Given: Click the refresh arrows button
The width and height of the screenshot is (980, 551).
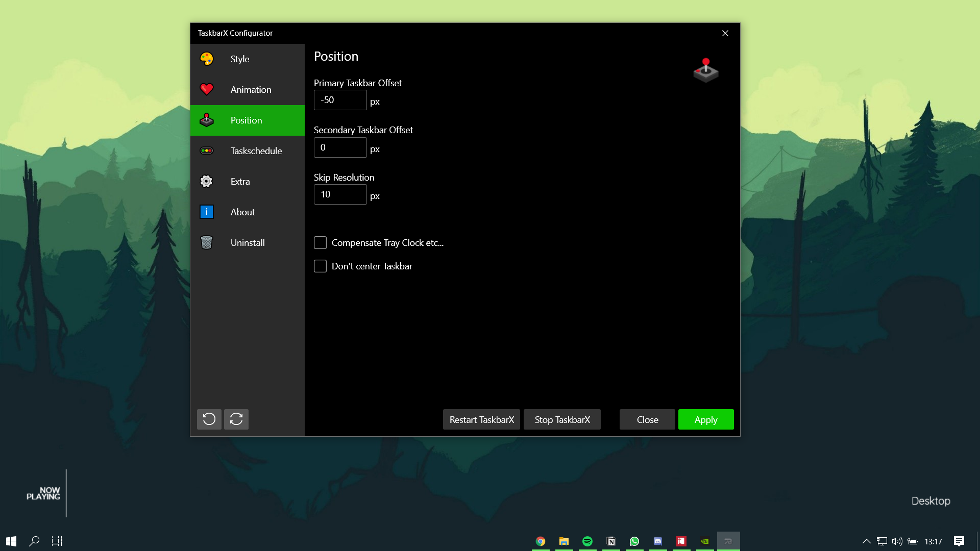Looking at the screenshot, I should [x=236, y=419].
